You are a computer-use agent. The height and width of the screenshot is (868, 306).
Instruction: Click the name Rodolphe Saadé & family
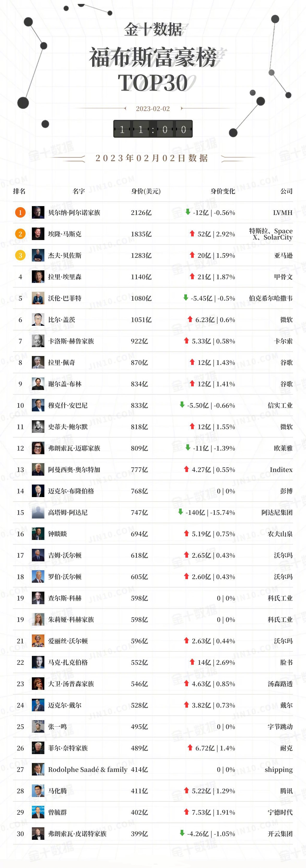(x=87, y=769)
